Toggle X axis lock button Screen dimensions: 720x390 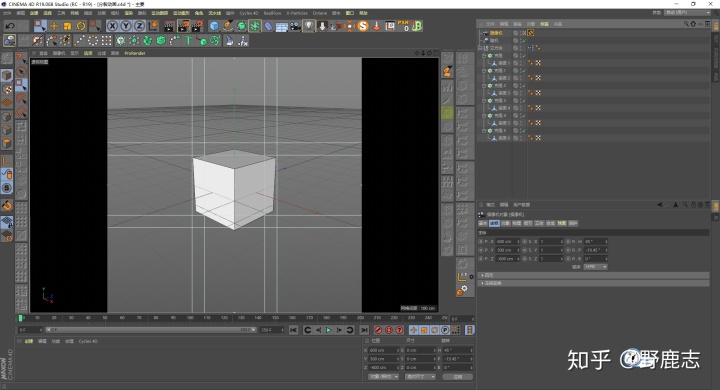click(x=112, y=26)
